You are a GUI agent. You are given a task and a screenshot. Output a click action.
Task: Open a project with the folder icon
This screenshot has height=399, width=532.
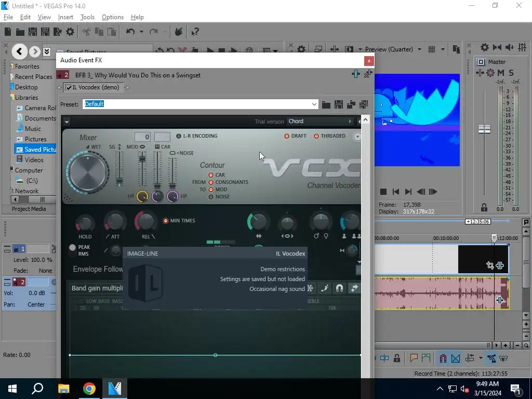click(x=20, y=32)
